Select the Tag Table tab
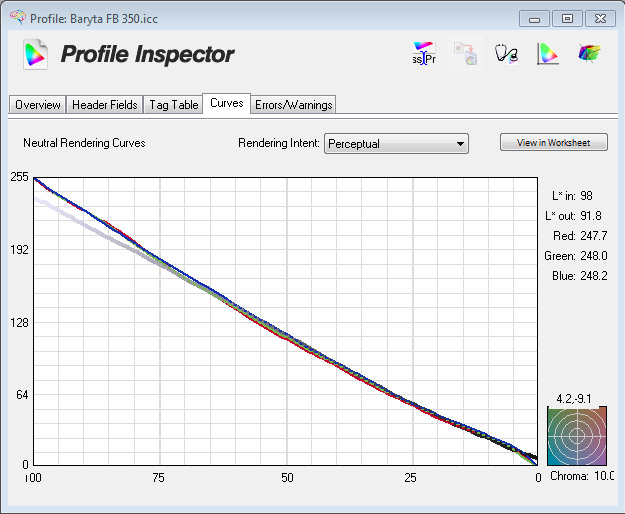Screen dimensions: 625x514 click(x=173, y=105)
